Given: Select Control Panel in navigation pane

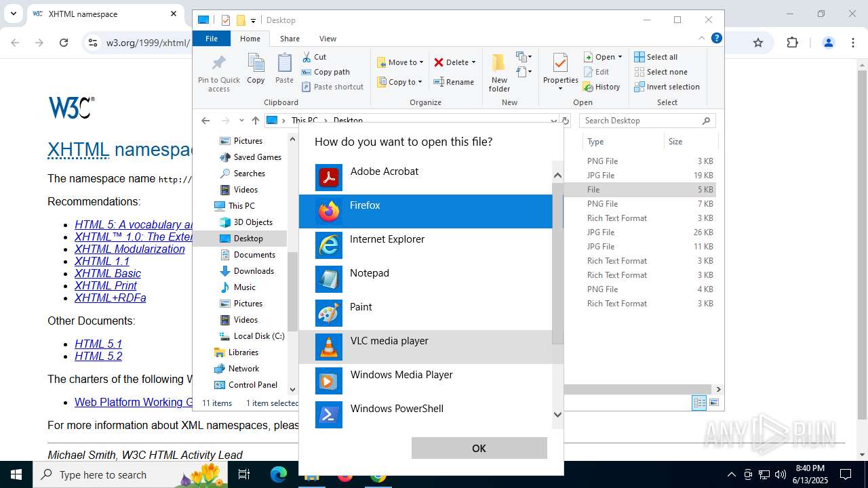Looking at the screenshot, I should (x=245, y=385).
